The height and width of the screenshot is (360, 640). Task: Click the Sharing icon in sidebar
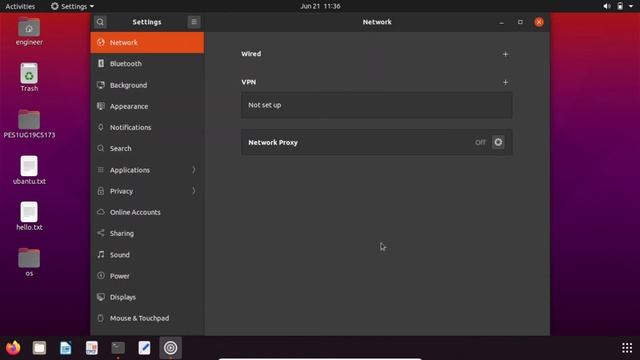(x=101, y=233)
